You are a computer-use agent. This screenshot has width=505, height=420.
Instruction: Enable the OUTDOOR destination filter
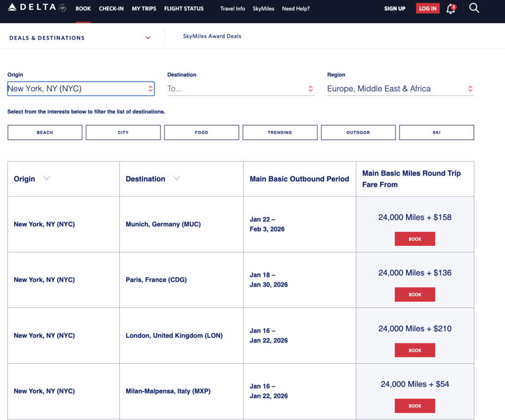coord(358,132)
